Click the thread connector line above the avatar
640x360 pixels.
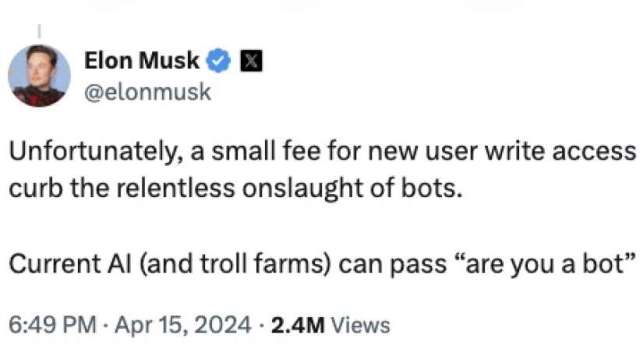click(x=39, y=31)
